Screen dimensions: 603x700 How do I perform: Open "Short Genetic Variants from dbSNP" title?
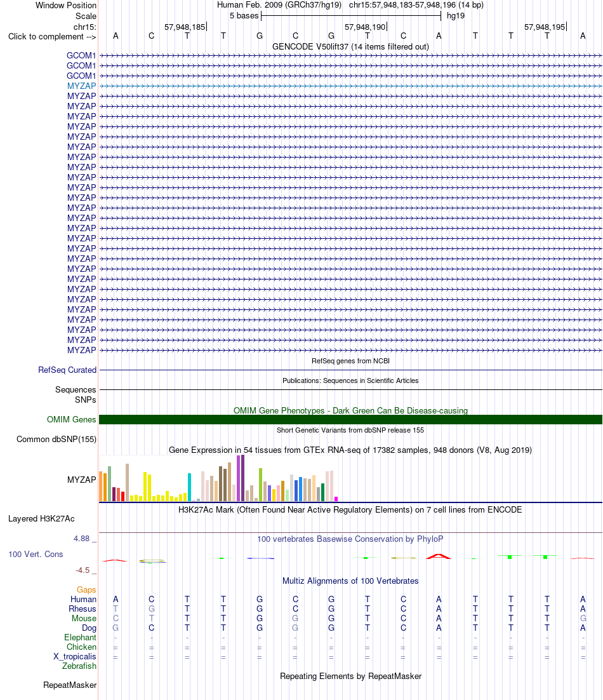350,430
